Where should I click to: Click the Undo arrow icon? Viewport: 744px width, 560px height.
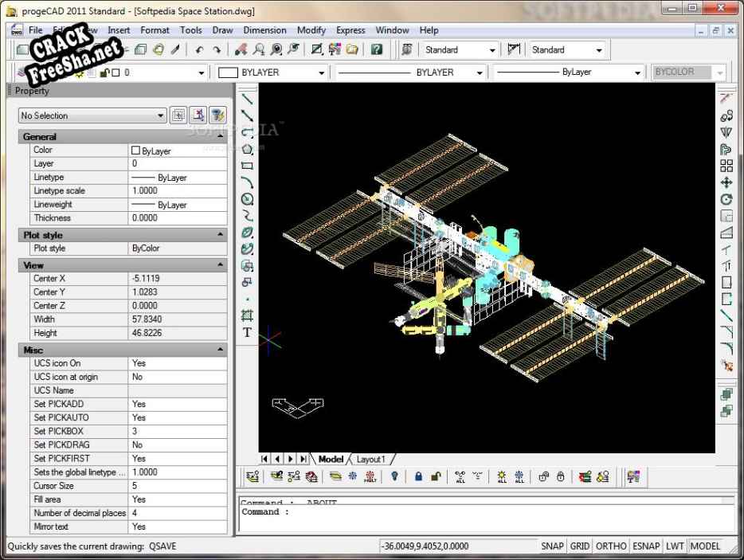199,49
